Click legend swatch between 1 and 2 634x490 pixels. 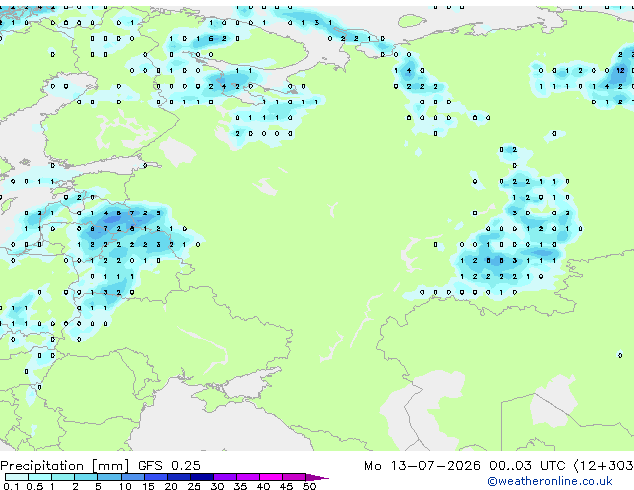[x=63, y=477]
